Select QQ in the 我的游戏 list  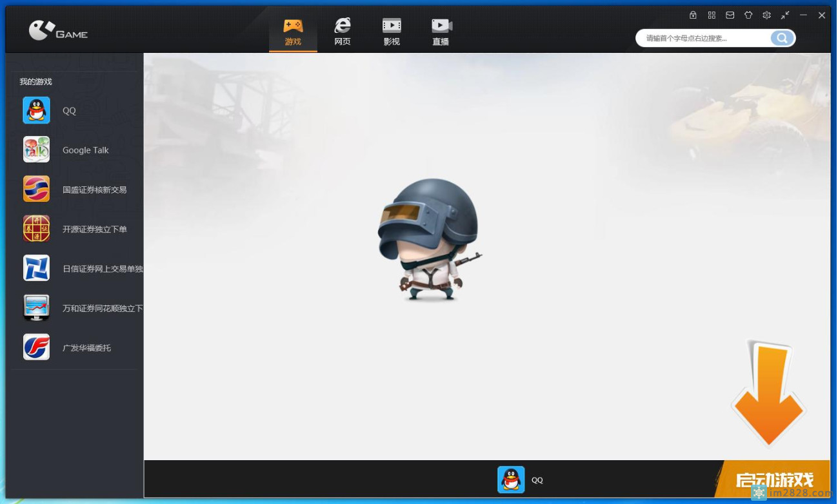[69, 111]
